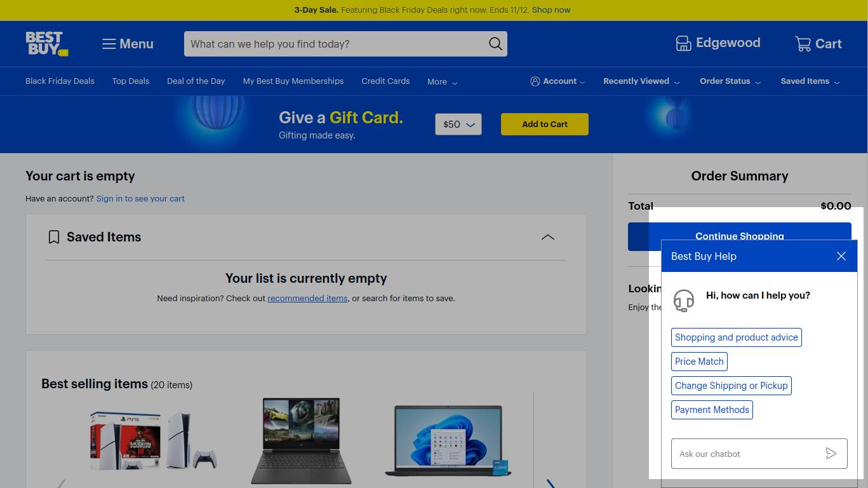The width and height of the screenshot is (868, 488).
Task: Click the "Best selling items" heading
Action: coord(95,384)
